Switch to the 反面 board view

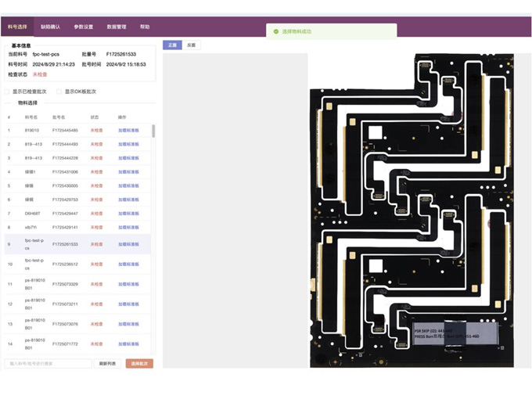point(192,45)
